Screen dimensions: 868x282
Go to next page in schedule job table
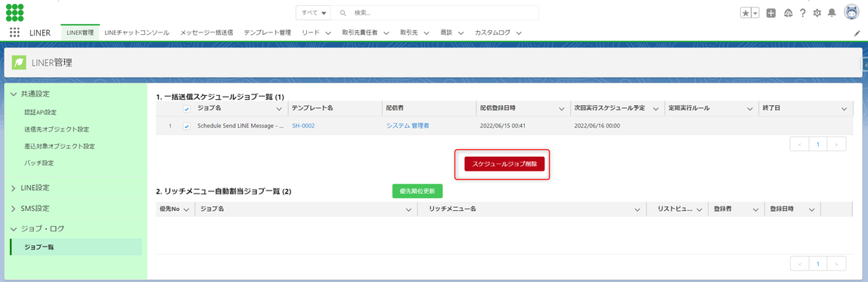[836, 144]
